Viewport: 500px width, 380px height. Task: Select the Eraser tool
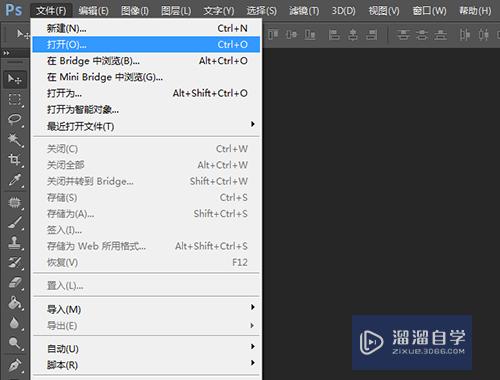(x=15, y=283)
